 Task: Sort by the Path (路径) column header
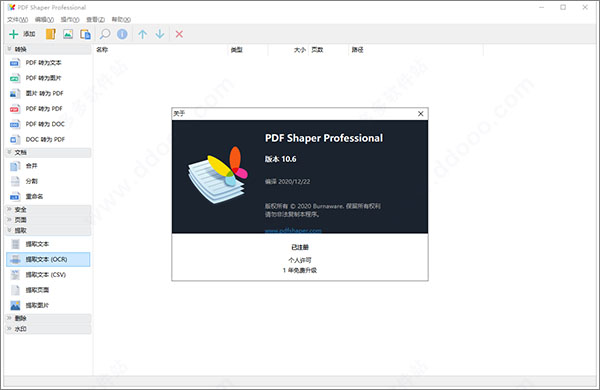tap(416, 50)
